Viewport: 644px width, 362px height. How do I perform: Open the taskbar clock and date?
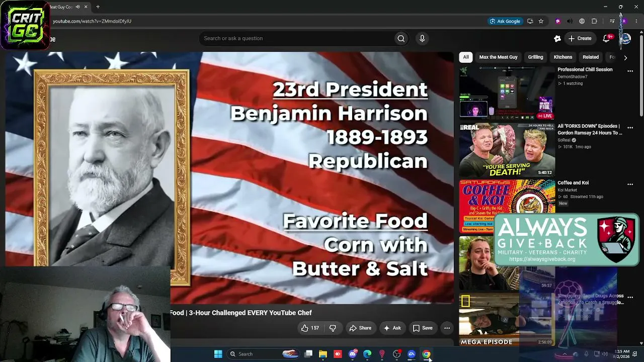point(622,354)
